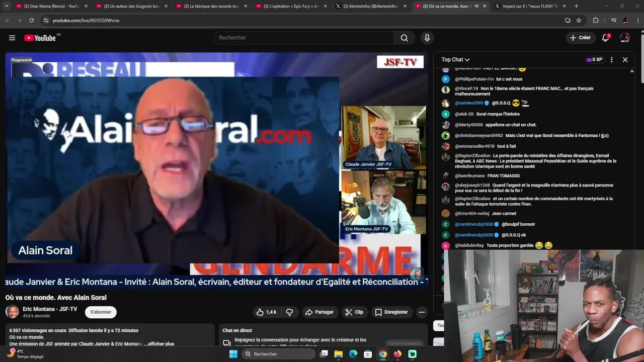The width and height of the screenshot is (644, 362).
Task: Expand the Top Chat dropdown
Action: [x=455, y=59]
